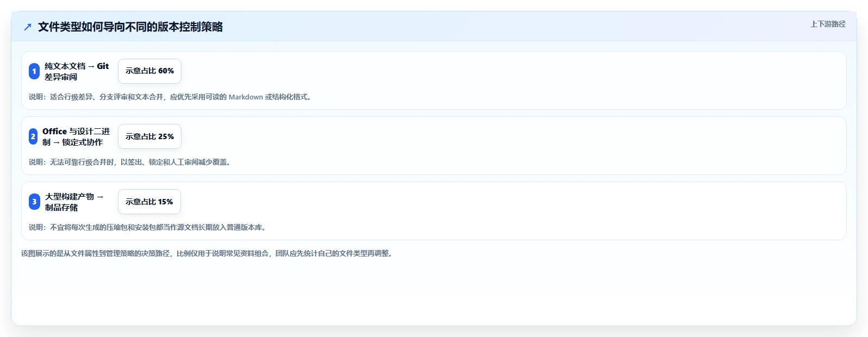Select the 纯文本文档 → Git 差异审阅 heading
Image resolution: width=868 pixels, height=337 pixels.
tap(77, 71)
